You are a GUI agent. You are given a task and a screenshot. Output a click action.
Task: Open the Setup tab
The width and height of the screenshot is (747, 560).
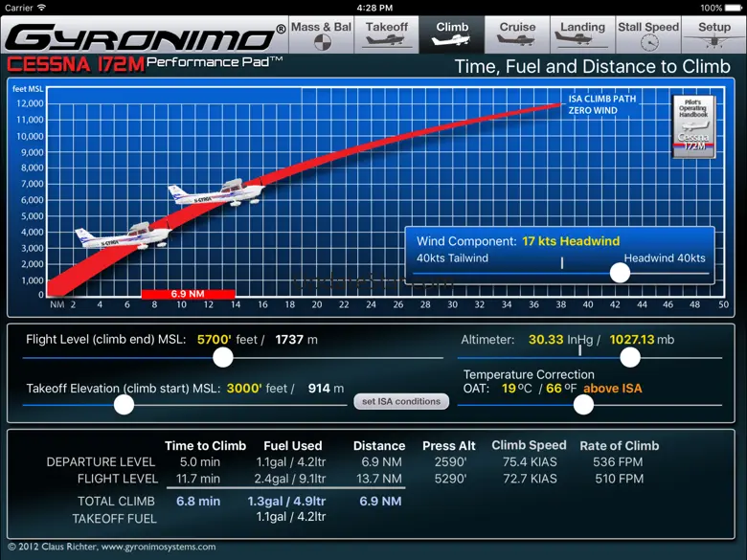pos(713,34)
